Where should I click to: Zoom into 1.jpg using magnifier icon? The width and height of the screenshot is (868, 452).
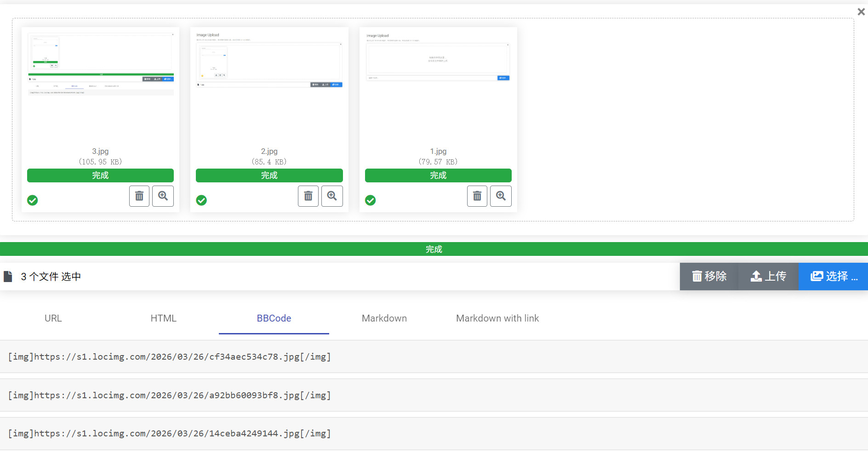click(501, 196)
